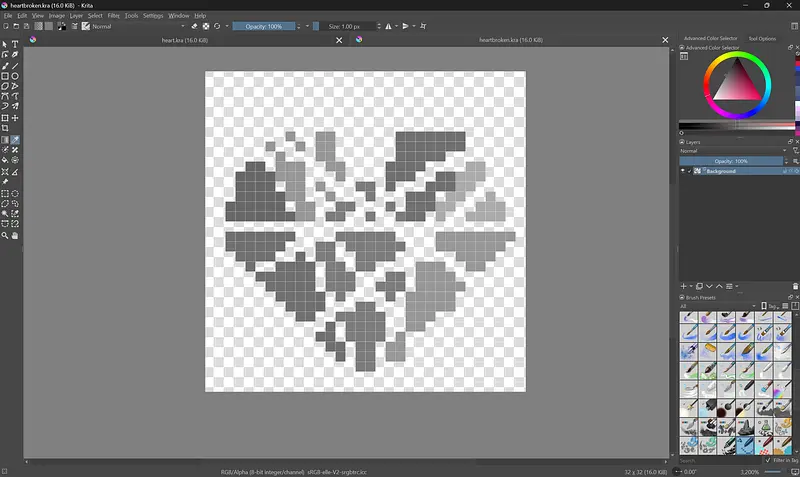The height and width of the screenshot is (477, 800).
Task: Switch to the Tool Options tab
Action: [x=760, y=39]
